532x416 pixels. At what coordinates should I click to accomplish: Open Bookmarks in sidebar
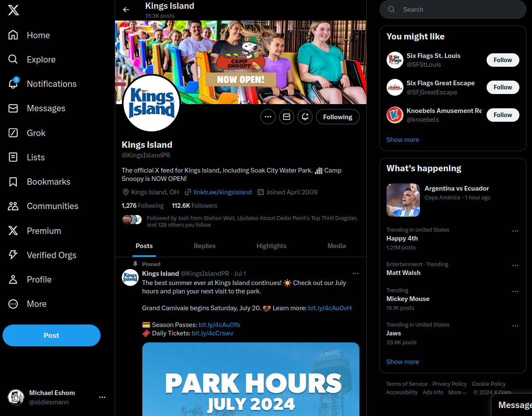39,182
